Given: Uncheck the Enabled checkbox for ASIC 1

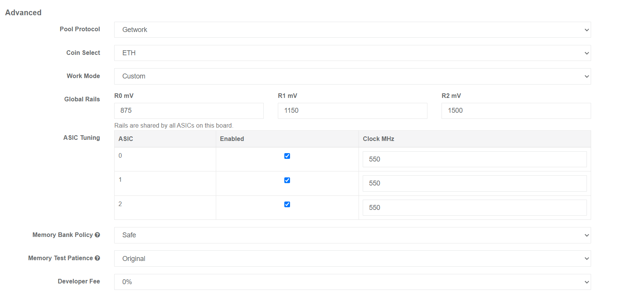Looking at the screenshot, I should point(287,180).
